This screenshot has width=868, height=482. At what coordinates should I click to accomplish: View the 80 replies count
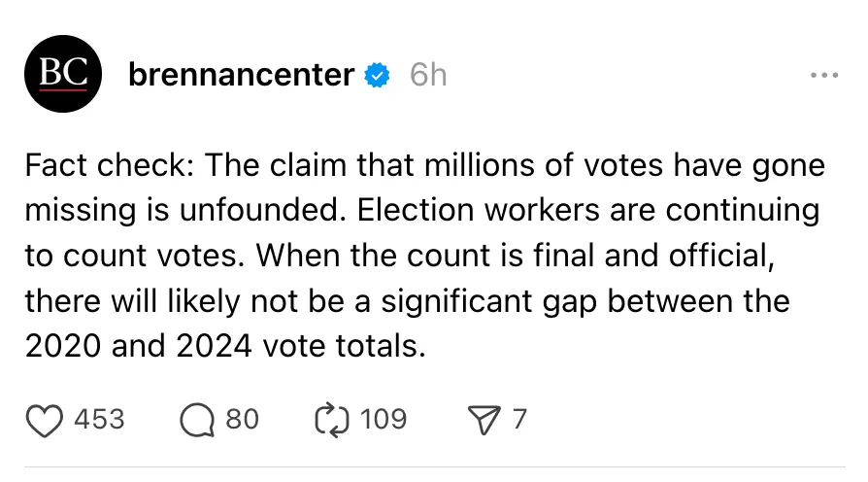click(x=242, y=419)
